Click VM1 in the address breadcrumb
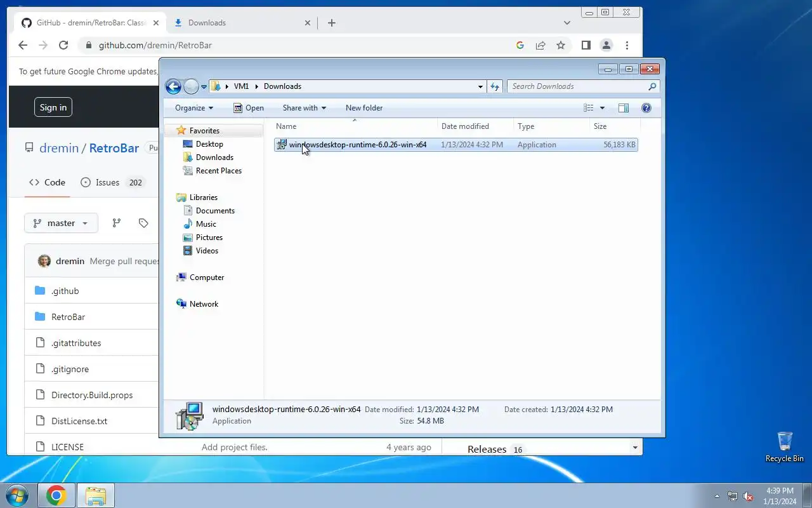The image size is (812, 508). [x=241, y=86]
